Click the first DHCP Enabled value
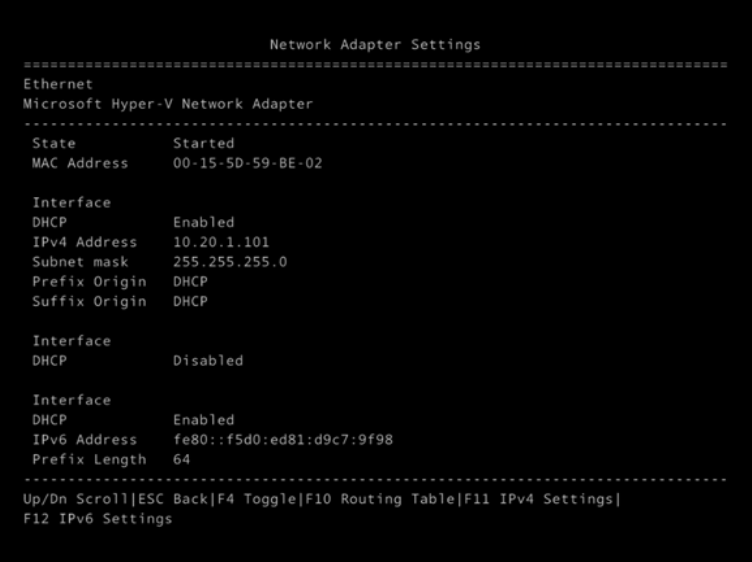Image resolution: width=752 pixels, height=562 pixels. tap(203, 222)
